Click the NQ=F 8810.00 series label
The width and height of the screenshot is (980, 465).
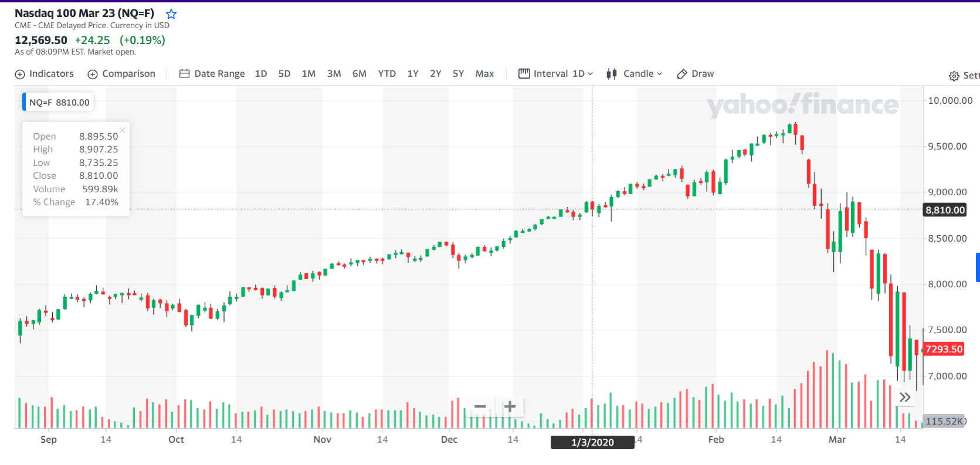tap(57, 102)
